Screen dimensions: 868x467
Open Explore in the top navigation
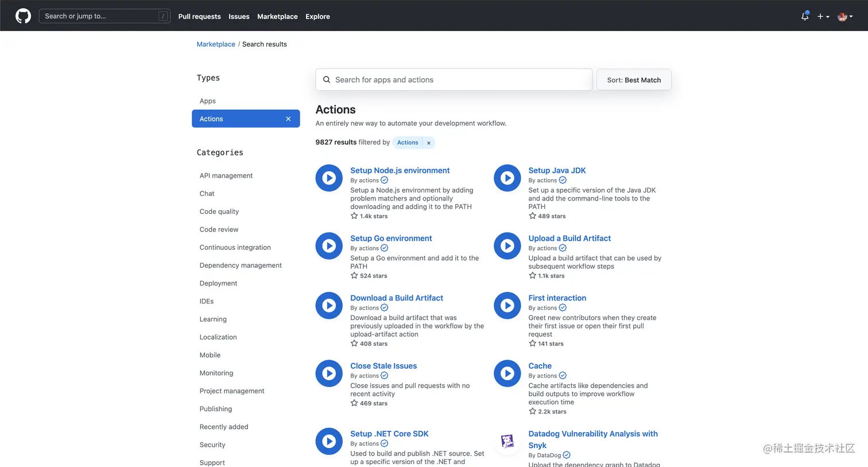click(317, 17)
